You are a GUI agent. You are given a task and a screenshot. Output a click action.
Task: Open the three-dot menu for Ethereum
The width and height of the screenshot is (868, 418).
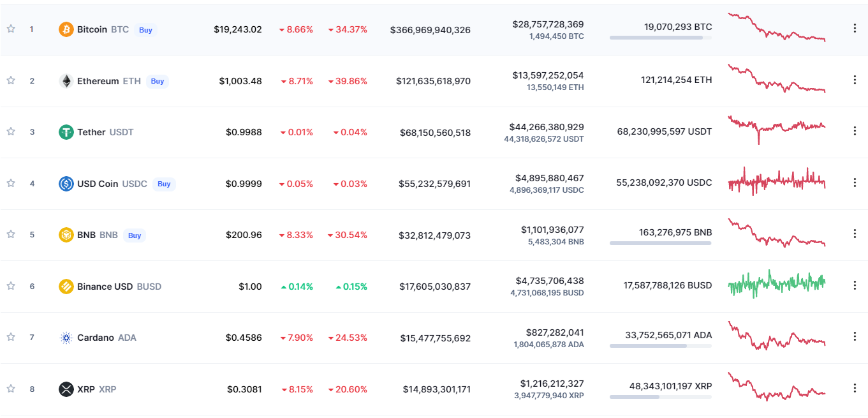point(855,80)
